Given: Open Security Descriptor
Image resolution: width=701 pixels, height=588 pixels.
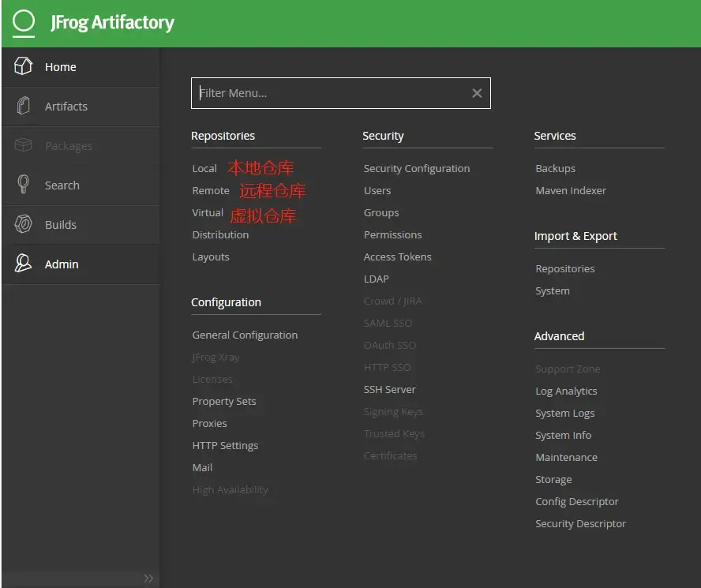Looking at the screenshot, I should point(581,523).
